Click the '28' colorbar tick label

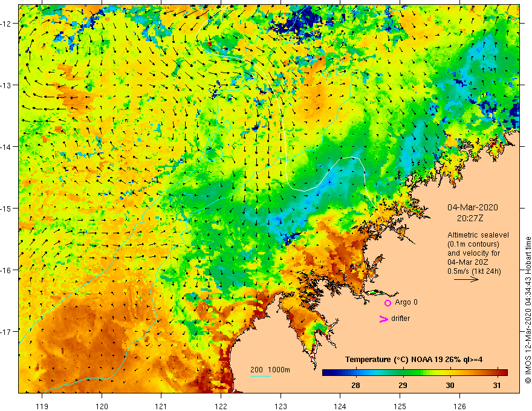pos(355,386)
